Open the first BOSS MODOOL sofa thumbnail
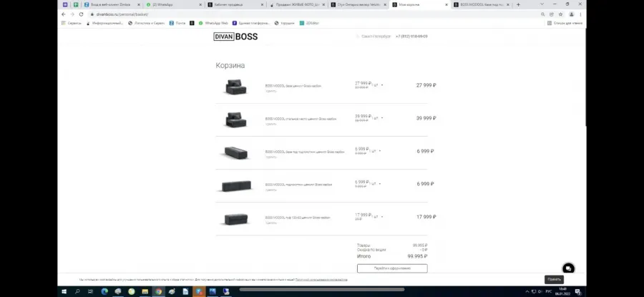The height and width of the screenshot is (297, 644). (235, 87)
